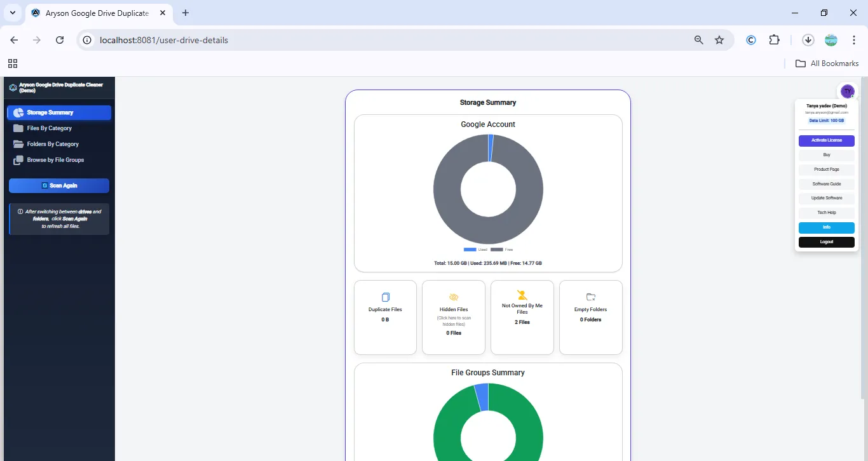
Task: Select Folders By Category in sidebar
Action: point(53,144)
